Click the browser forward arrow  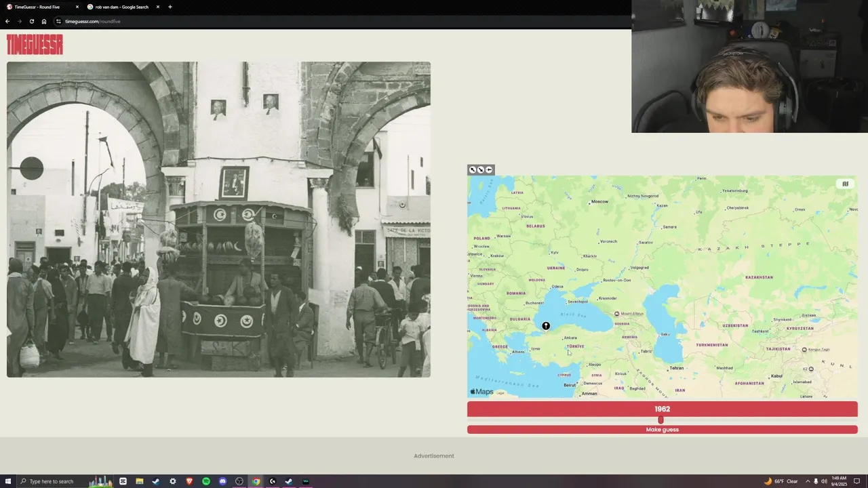coord(19,21)
